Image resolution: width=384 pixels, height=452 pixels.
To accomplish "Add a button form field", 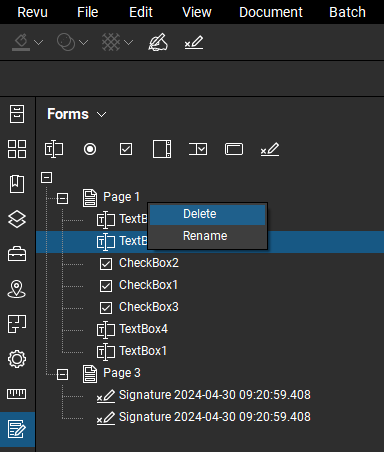I will 234,149.
